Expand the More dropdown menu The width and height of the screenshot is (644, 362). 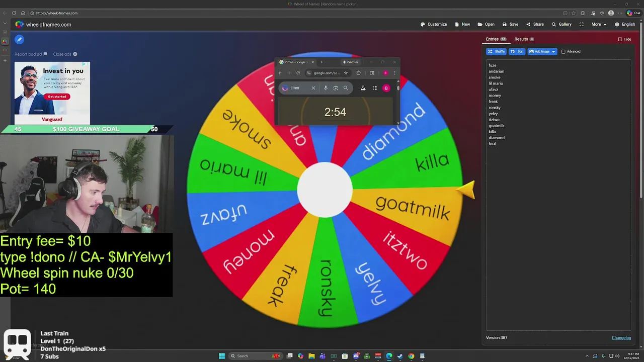point(599,24)
